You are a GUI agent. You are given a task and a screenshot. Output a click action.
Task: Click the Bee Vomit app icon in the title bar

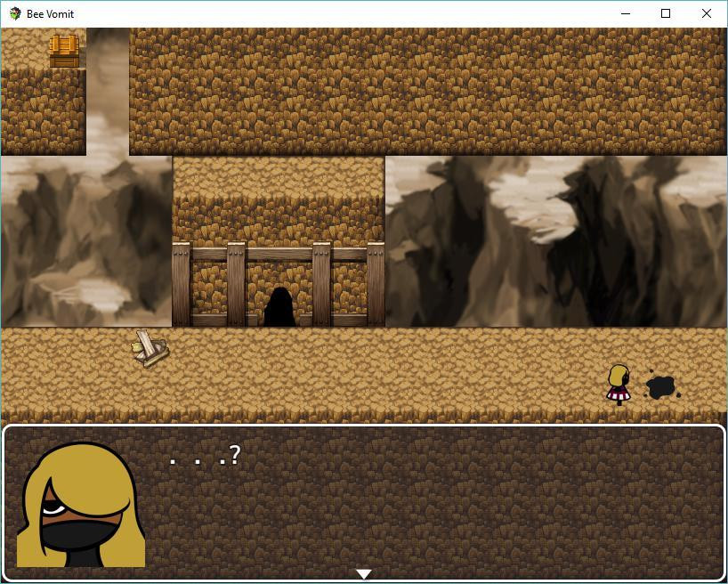[15, 13]
